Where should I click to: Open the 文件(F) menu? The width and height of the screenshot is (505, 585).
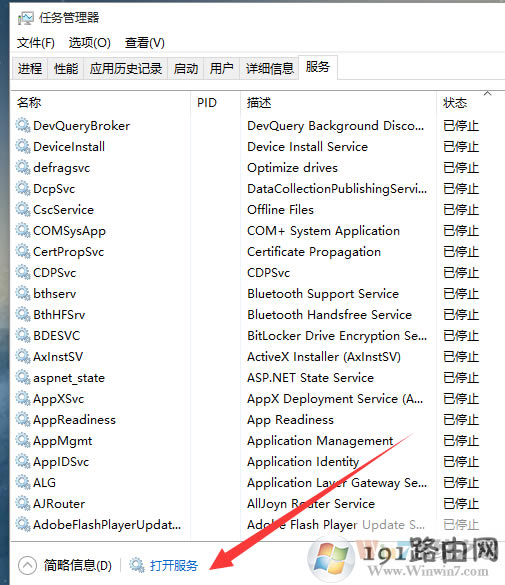click(x=36, y=43)
